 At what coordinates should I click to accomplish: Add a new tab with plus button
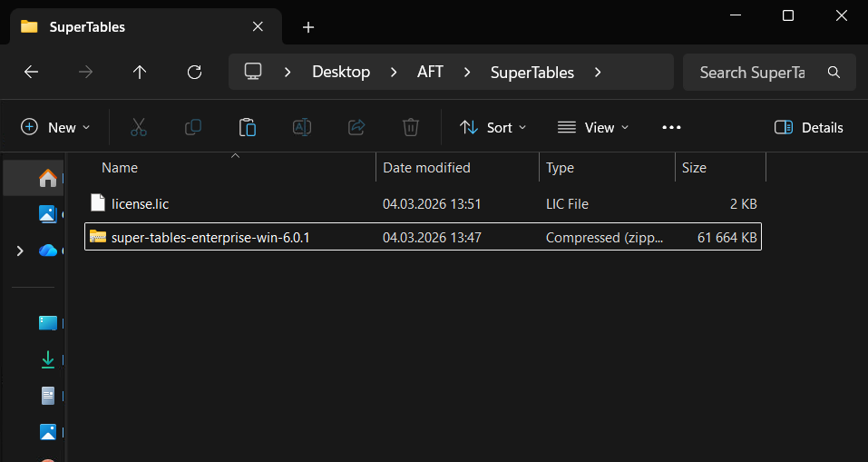point(308,27)
